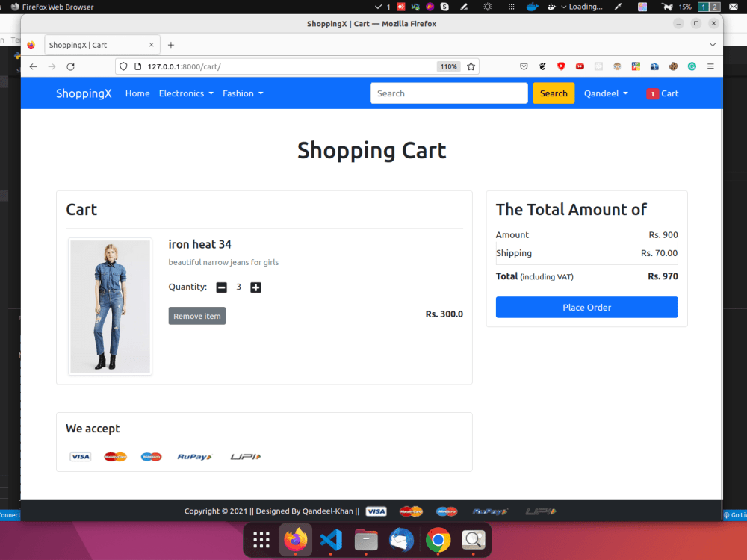747x560 pixels.
Task: Open the Qandeel user dropdown
Action: tap(606, 93)
